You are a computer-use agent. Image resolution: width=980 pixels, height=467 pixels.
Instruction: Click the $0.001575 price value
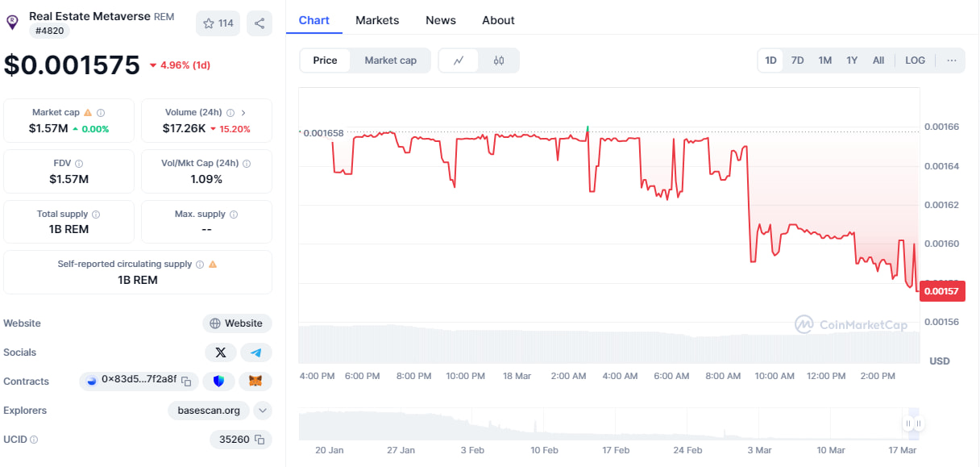point(72,65)
